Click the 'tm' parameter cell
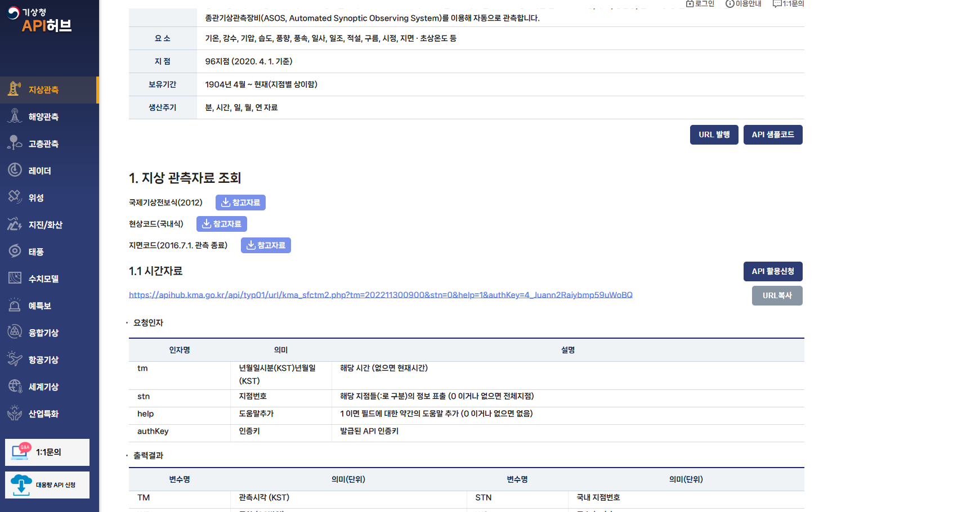The height and width of the screenshot is (512, 980). tap(180, 375)
